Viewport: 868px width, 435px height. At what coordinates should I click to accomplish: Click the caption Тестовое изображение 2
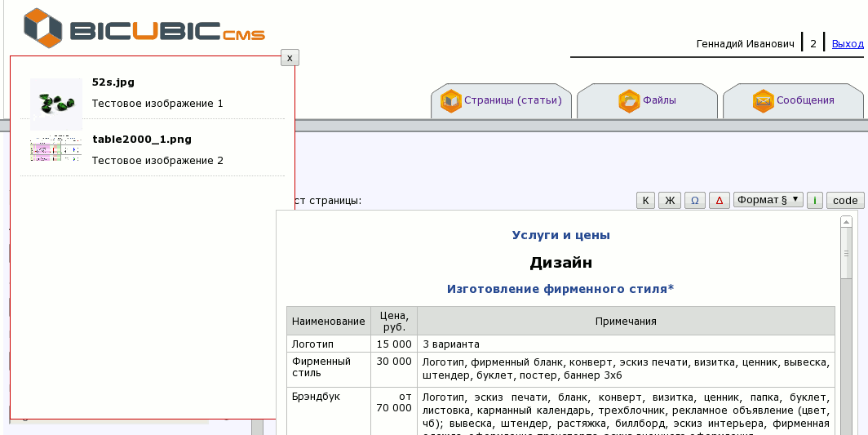click(157, 161)
